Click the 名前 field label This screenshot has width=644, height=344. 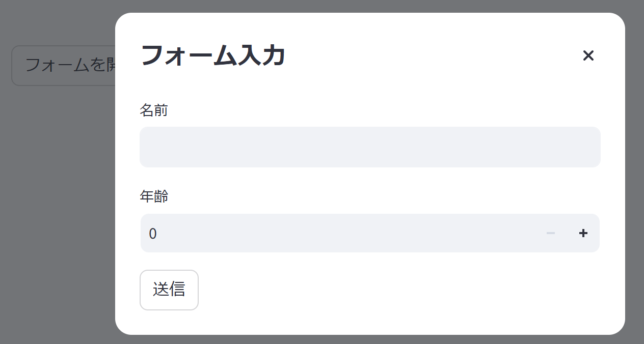pos(153,110)
